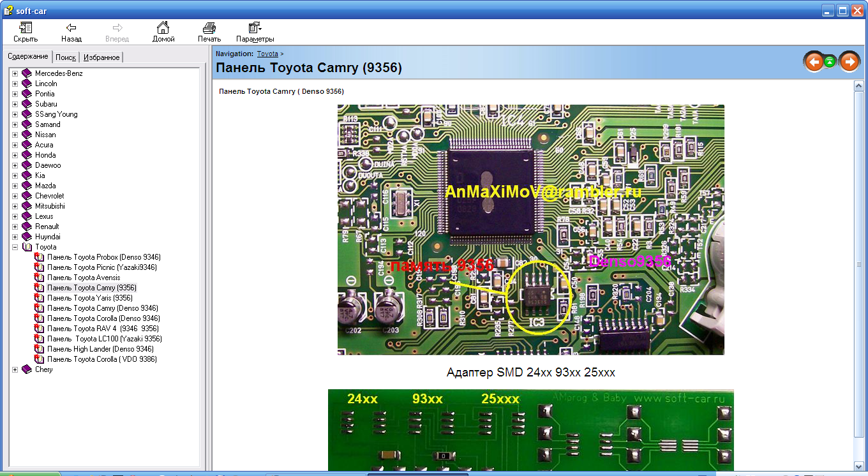Screen dimensions: 868x476
Task: Click page icon for Toyota Yaris (9356)
Action: click(x=39, y=298)
